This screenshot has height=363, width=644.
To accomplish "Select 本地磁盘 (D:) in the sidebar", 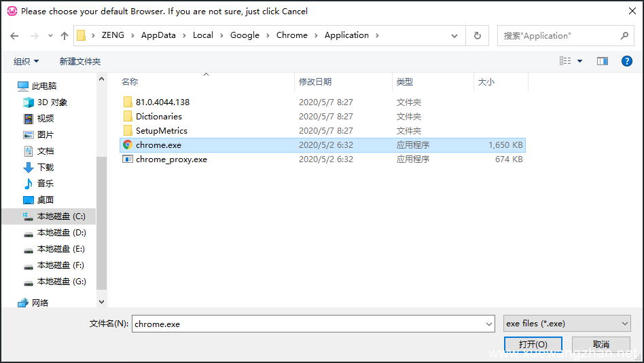I will 61,233.
